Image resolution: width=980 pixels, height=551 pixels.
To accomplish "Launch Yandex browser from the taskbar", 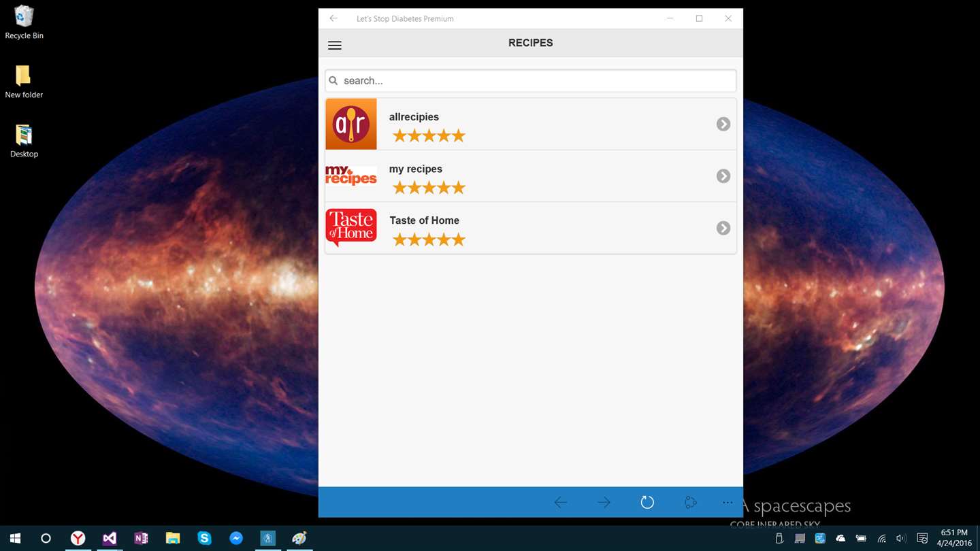I will click(x=78, y=538).
